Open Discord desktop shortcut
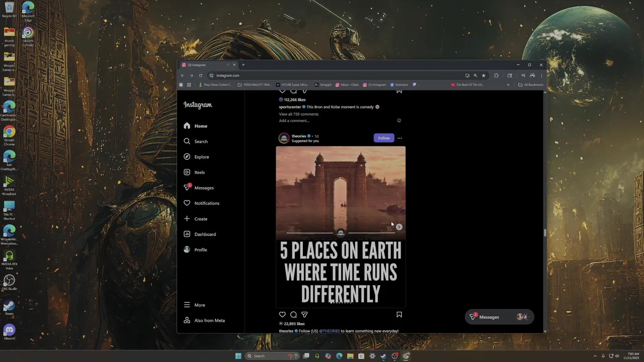644x362 pixels. 9,332
